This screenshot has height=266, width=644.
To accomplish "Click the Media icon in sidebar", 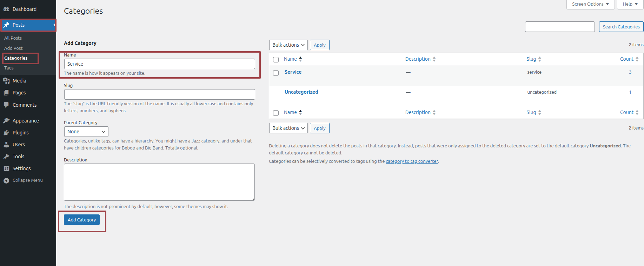I will [6, 81].
